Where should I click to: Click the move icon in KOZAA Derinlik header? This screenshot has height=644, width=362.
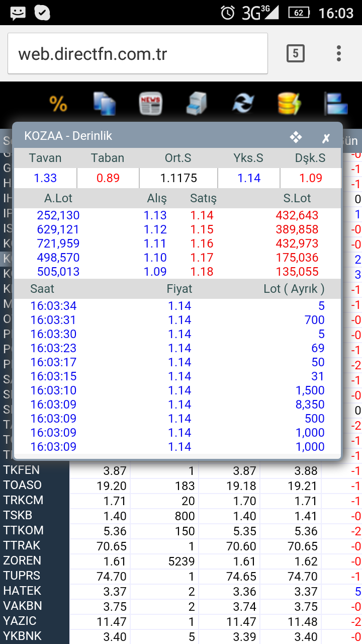[x=296, y=137]
